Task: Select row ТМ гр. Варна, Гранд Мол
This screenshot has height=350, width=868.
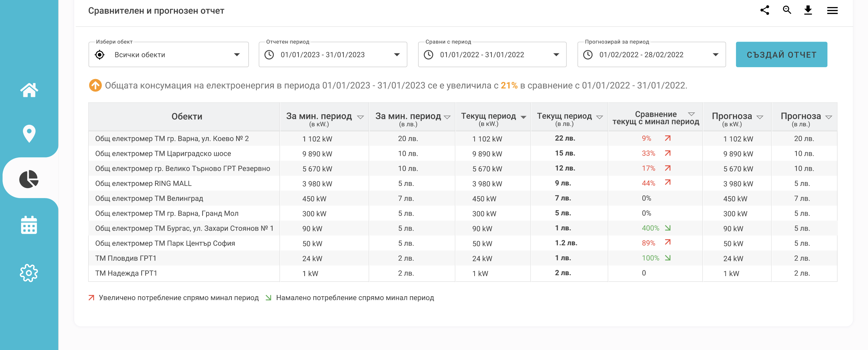Action: pos(463,213)
